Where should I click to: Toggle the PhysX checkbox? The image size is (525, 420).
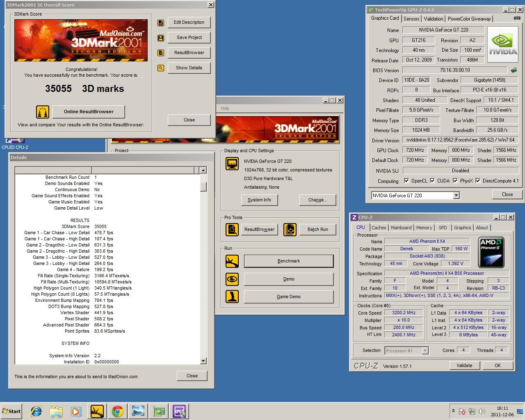[455, 180]
